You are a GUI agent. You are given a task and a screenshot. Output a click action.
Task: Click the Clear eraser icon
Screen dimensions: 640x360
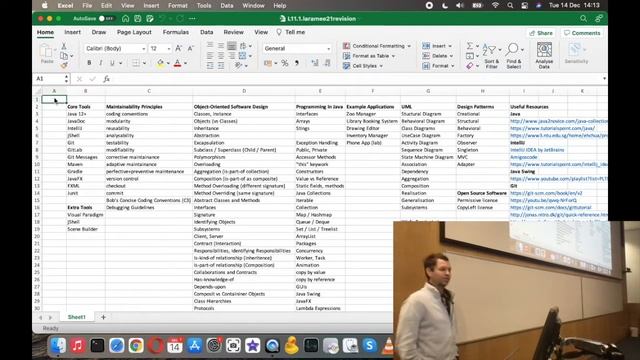tap(470, 66)
